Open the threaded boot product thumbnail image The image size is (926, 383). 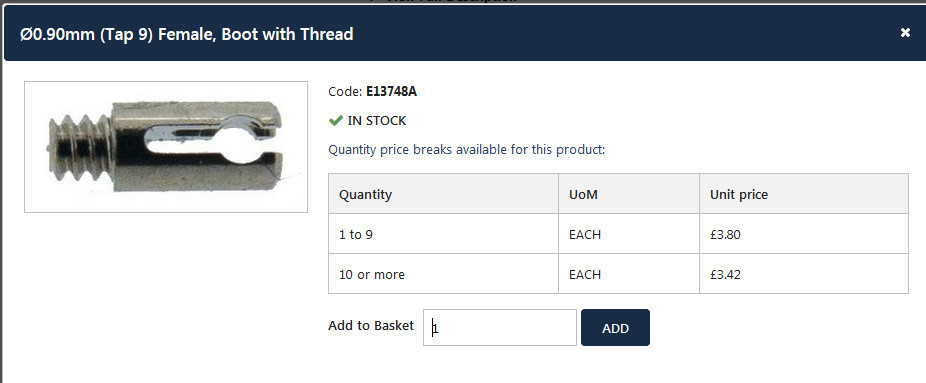(166, 147)
